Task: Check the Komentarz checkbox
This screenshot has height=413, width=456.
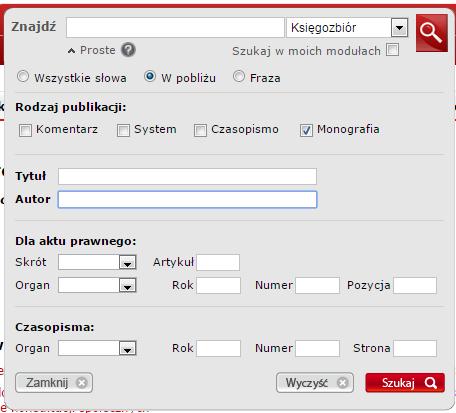Action: pos(25,130)
